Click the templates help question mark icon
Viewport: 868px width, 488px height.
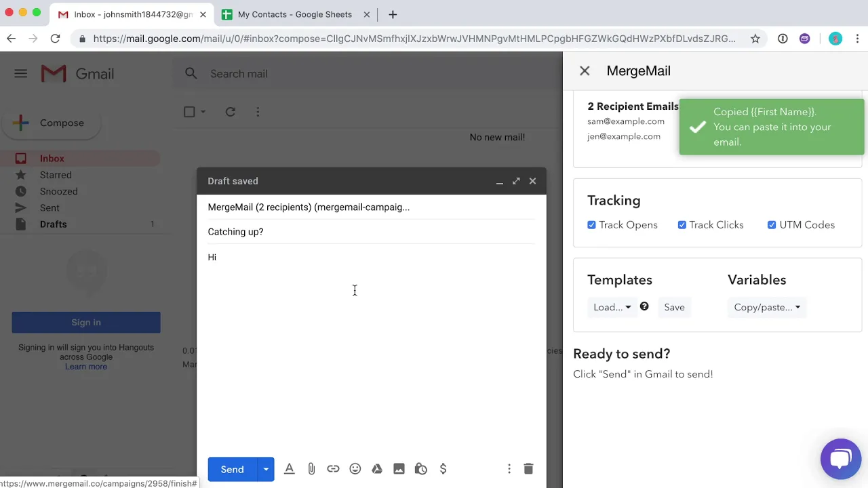point(644,306)
